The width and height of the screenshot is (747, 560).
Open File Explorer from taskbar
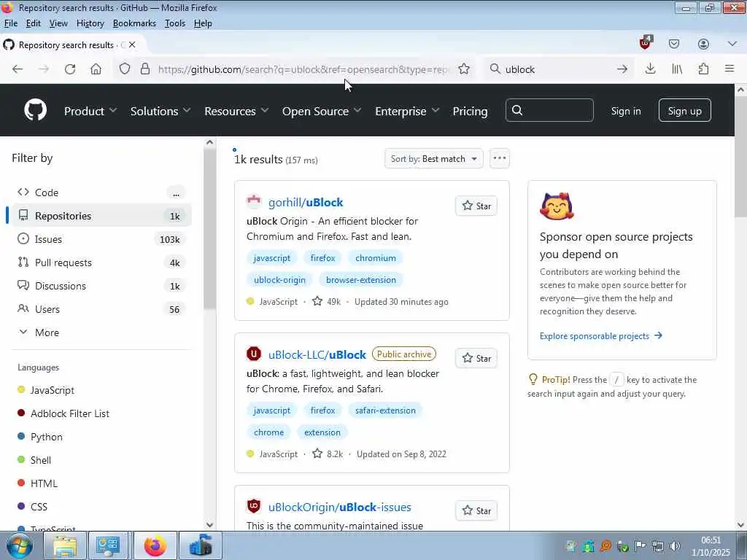coord(65,545)
